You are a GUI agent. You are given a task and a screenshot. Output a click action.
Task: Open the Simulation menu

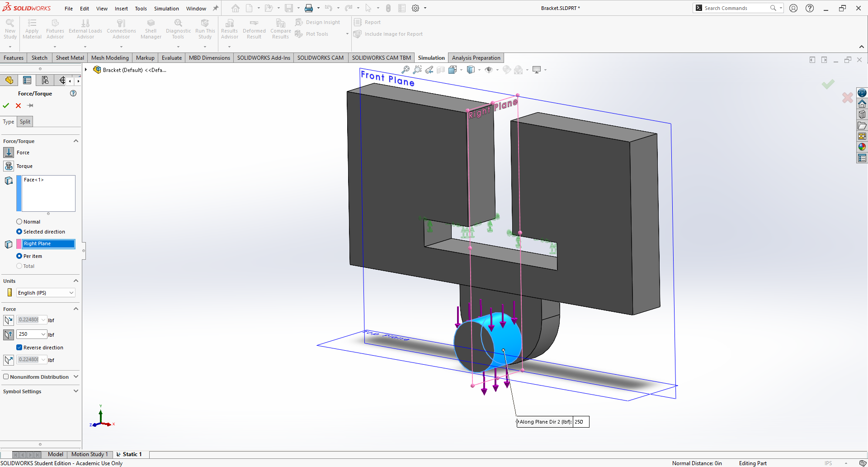click(x=166, y=9)
